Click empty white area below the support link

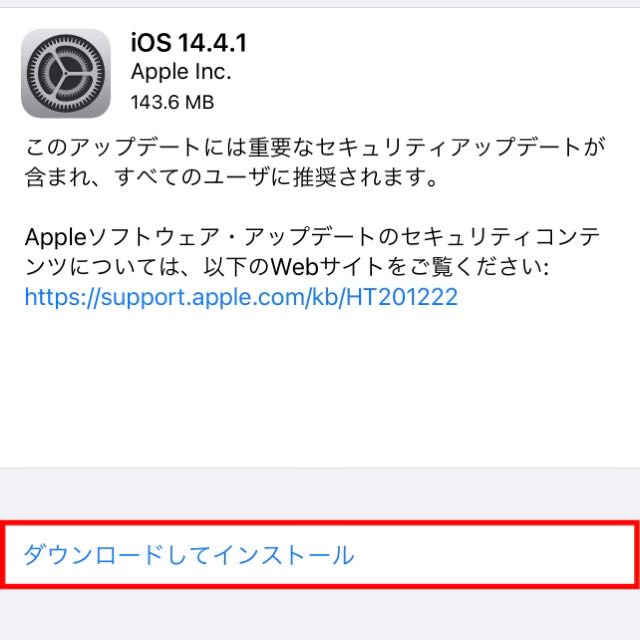(x=320, y=388)
